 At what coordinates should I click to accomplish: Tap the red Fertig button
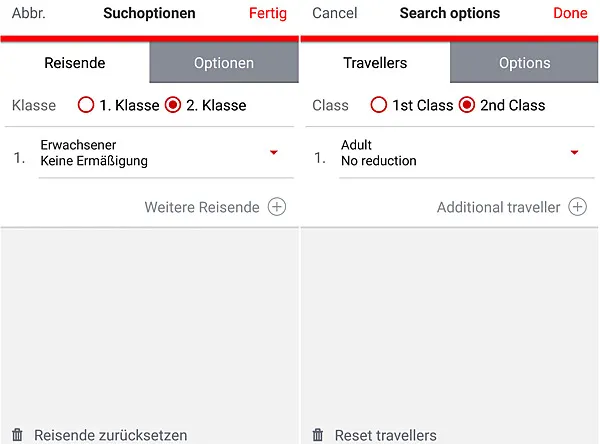[268, 14]
